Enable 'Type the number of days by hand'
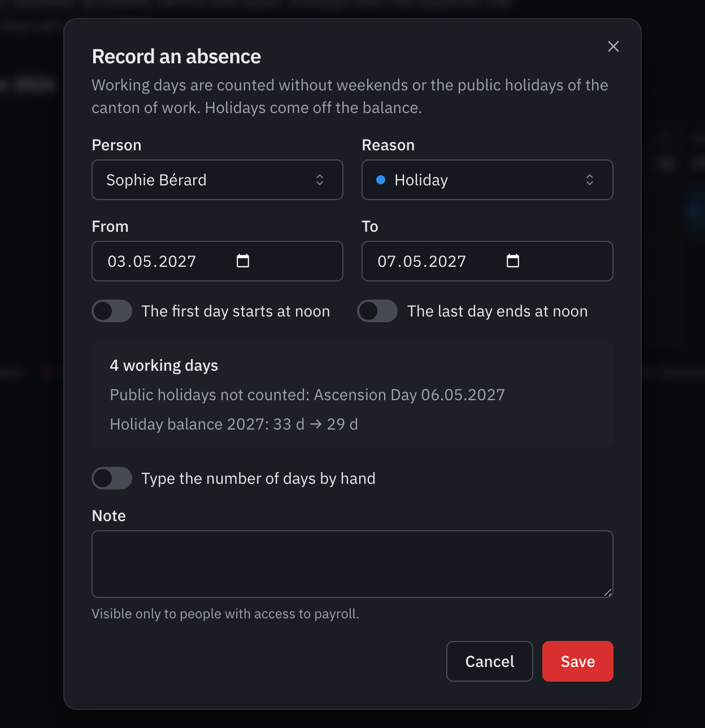Viewport: 705px width, 728px height. pyautogui.click(x=112, y=478)
